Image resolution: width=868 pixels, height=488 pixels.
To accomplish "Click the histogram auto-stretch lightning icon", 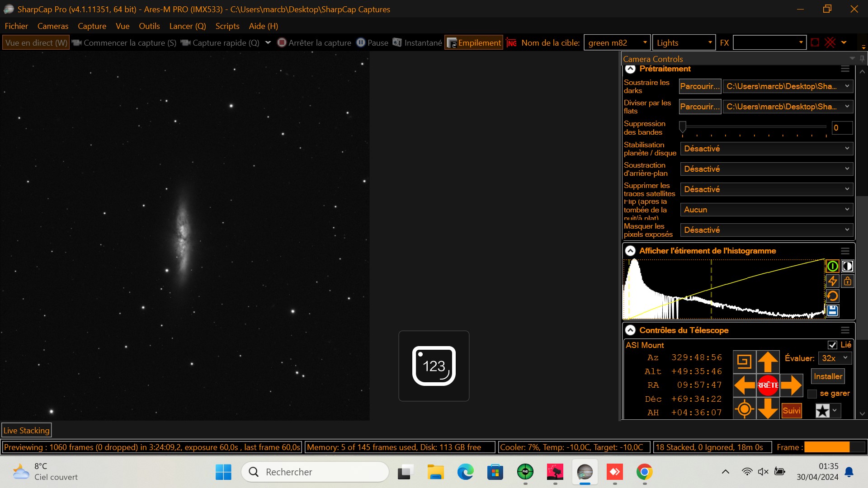I will tap(832, 281).
